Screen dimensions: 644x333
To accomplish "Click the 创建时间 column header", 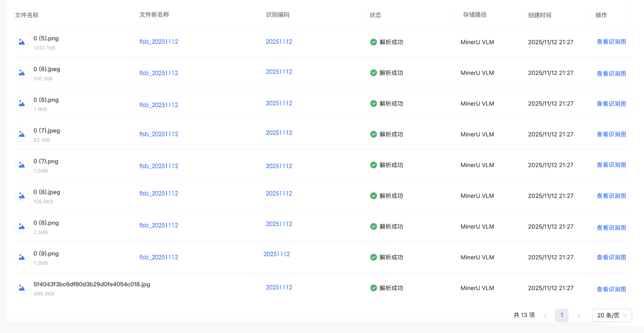I will [540, 15].
